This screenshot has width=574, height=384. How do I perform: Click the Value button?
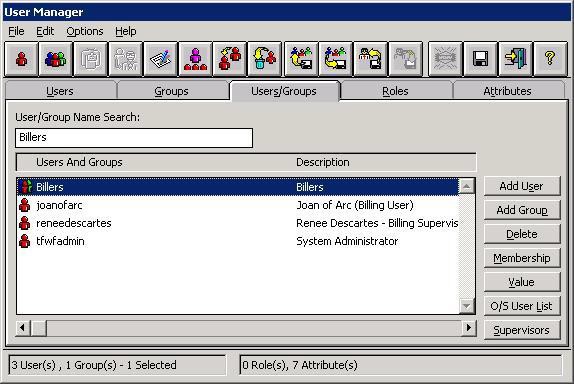522,282
